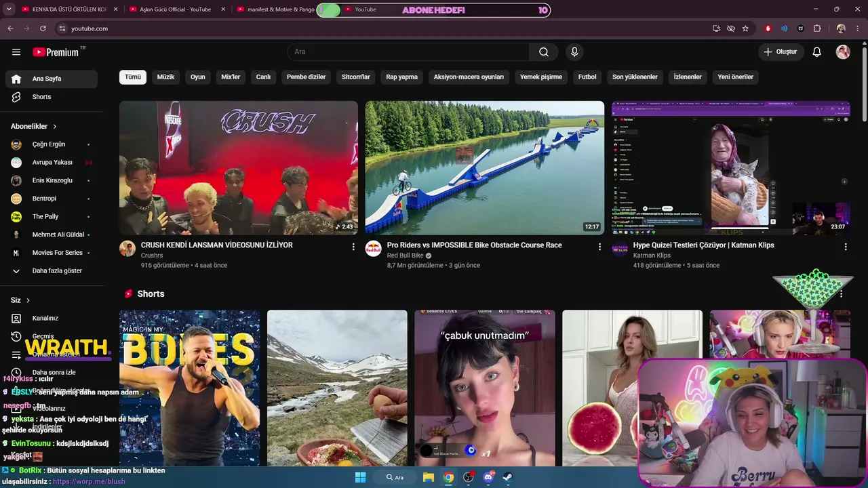Open Çağrı Ergün subscription channel
Screen dimensions: 868x488
pos(52,145)
